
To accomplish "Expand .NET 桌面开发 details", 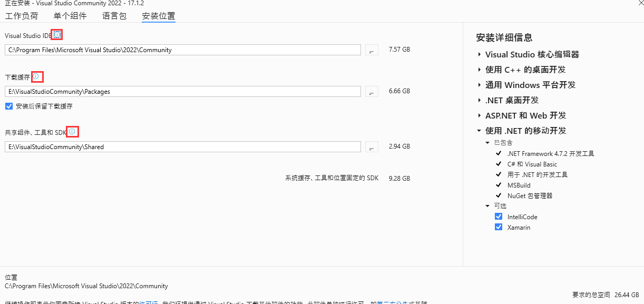I will point(479,100).
